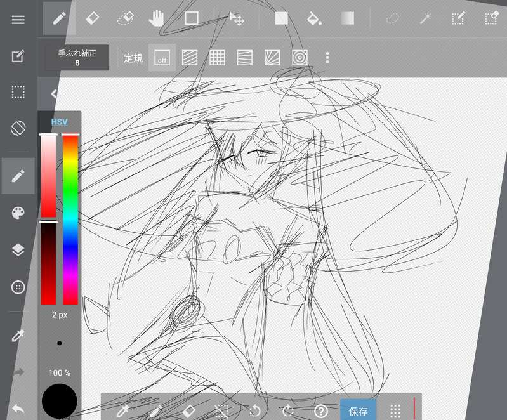
Task: Adjust the dark red brightness slider
Action: [48, 263]
